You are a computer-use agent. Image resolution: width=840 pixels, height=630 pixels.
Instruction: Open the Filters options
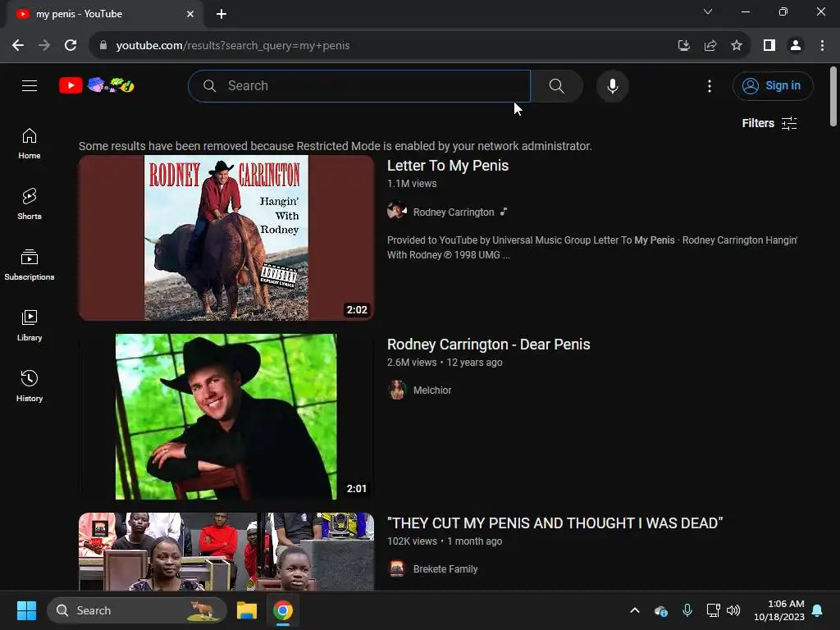(769, 123)
